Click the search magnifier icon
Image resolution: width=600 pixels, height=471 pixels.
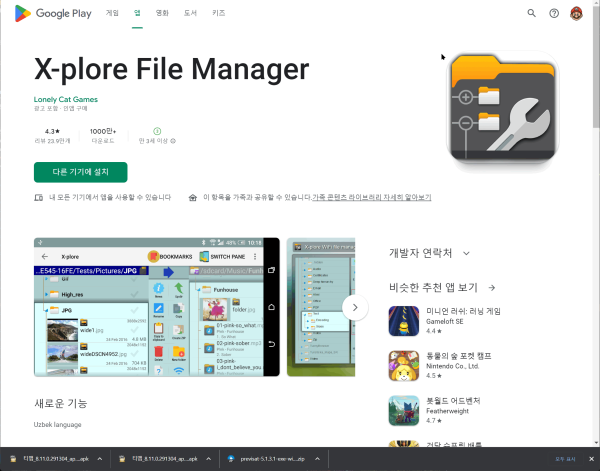pos(531,13)
